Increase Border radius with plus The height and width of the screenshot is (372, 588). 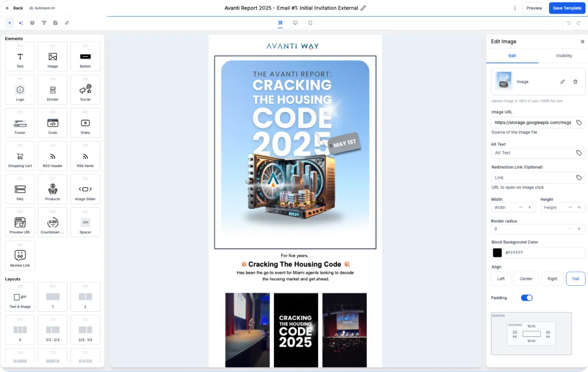pyautogui.click(x=579, y=229)
